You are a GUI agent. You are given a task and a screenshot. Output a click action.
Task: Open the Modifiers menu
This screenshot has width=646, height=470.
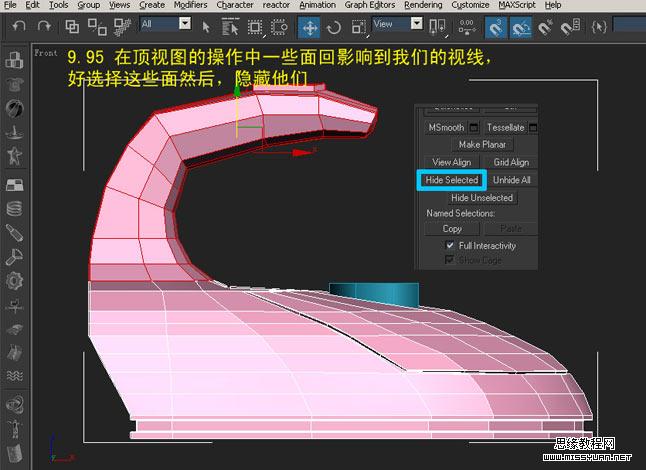coord(190,5)
